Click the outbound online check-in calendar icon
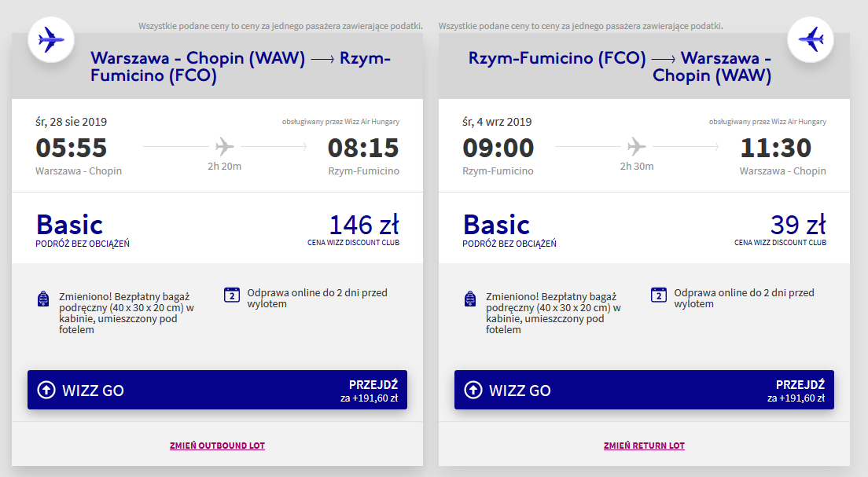 click(x=231, y=295)
